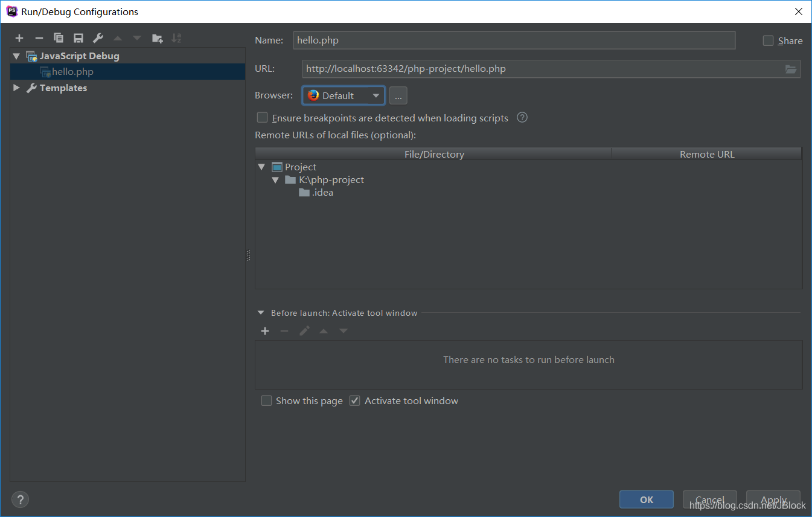Focus the Name input field

click(514, 40)
